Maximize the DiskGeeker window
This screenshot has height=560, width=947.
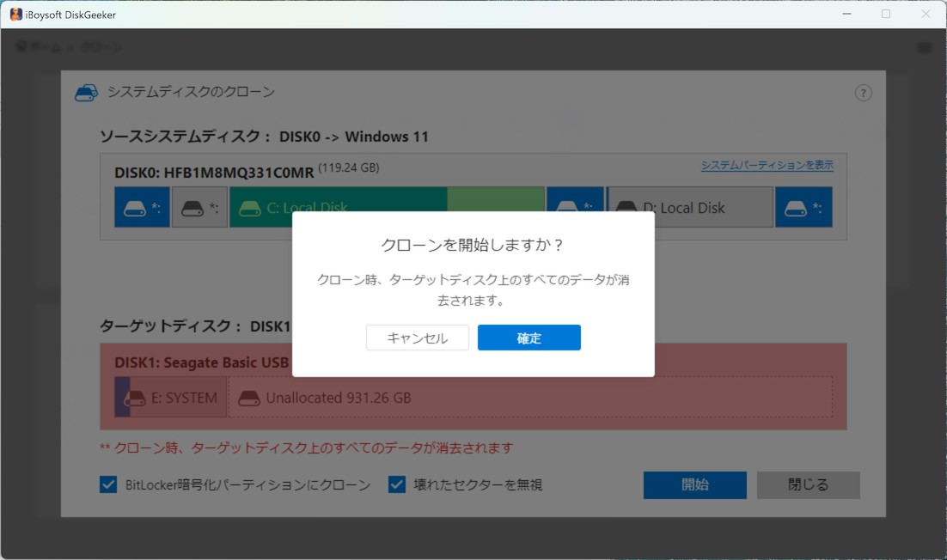coord(886,14)
